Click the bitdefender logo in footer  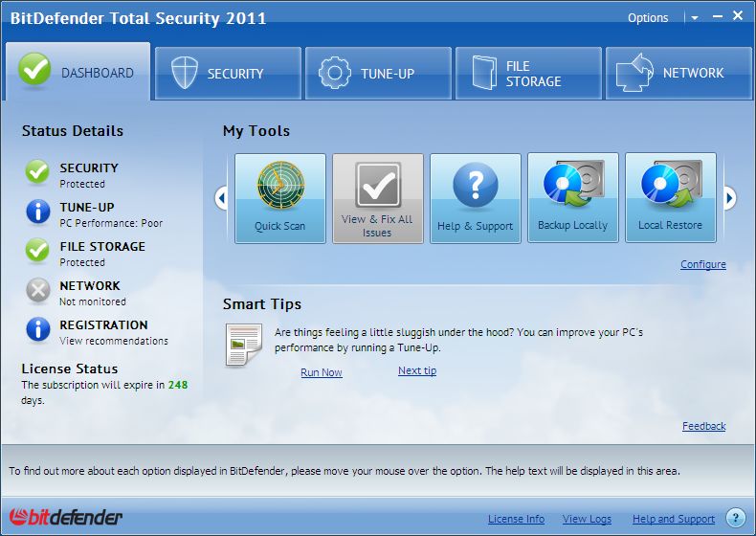point(66,517)
